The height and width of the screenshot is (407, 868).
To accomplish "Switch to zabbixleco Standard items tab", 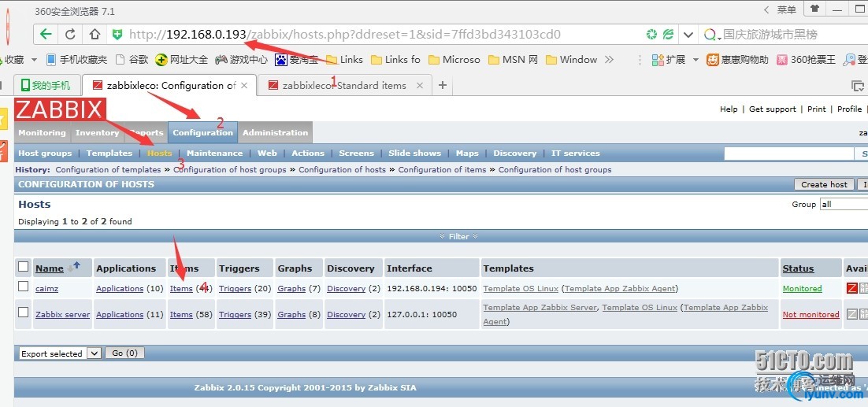I will [343, 86].
